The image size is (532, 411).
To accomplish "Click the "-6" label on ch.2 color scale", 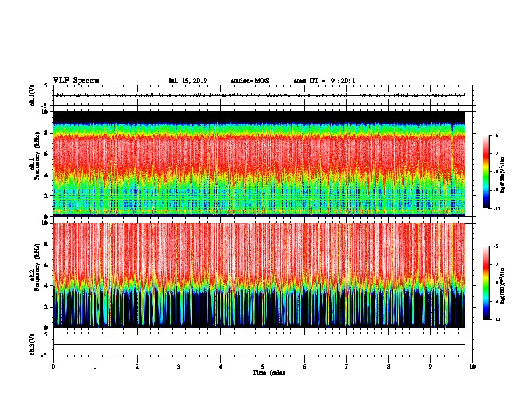I will (x=496, y=246).
